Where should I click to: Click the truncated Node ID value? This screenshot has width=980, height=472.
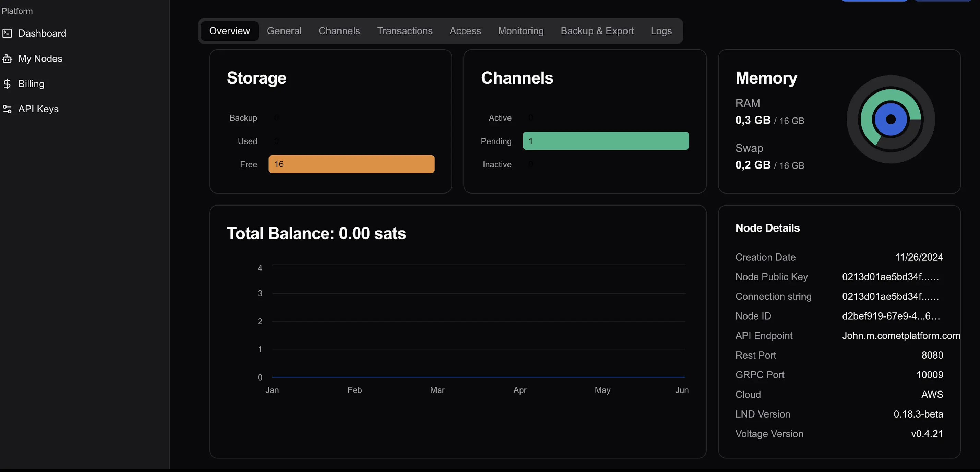pos(891,316)
